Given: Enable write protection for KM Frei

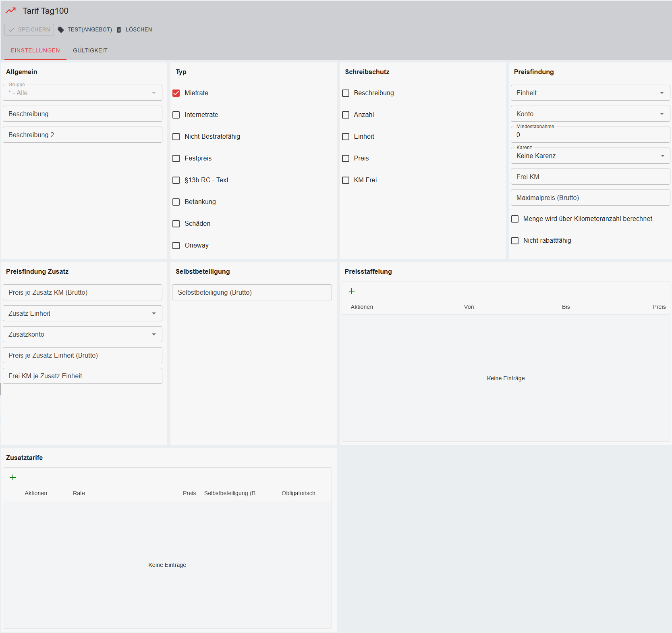Looking at the screenshot, I should [x=346, y=180].
